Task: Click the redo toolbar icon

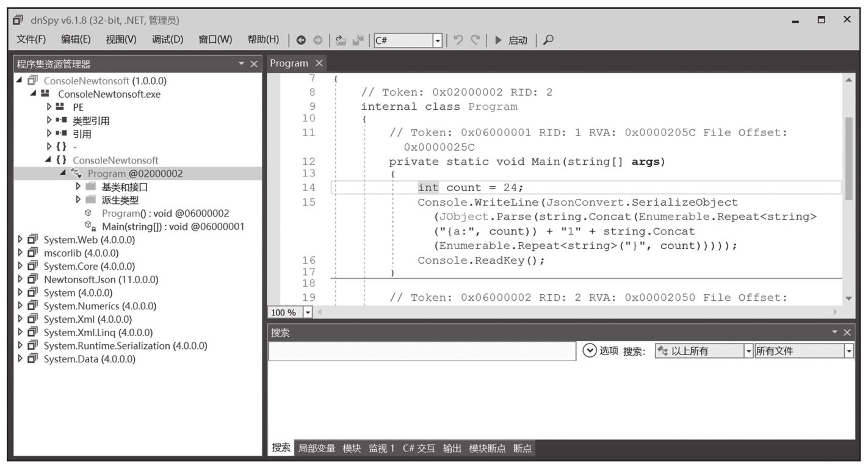Action: pos(475,40)
